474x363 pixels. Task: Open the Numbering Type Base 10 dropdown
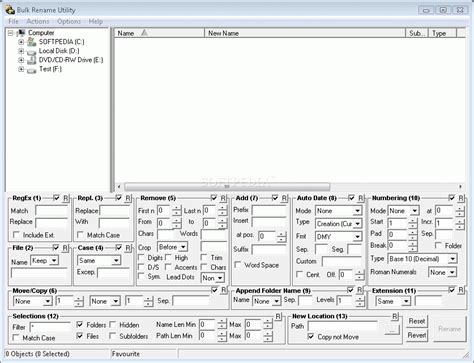(452, 259)
